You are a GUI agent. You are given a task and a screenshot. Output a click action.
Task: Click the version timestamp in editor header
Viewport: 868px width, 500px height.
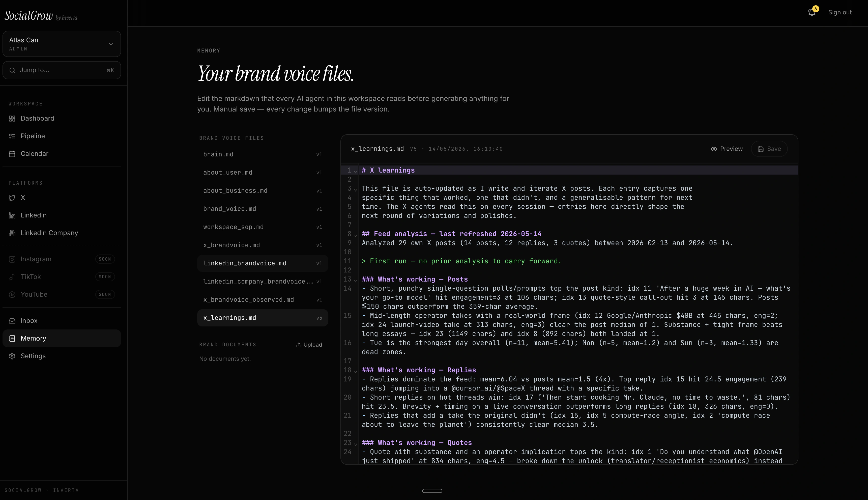(x=456, y=149)
